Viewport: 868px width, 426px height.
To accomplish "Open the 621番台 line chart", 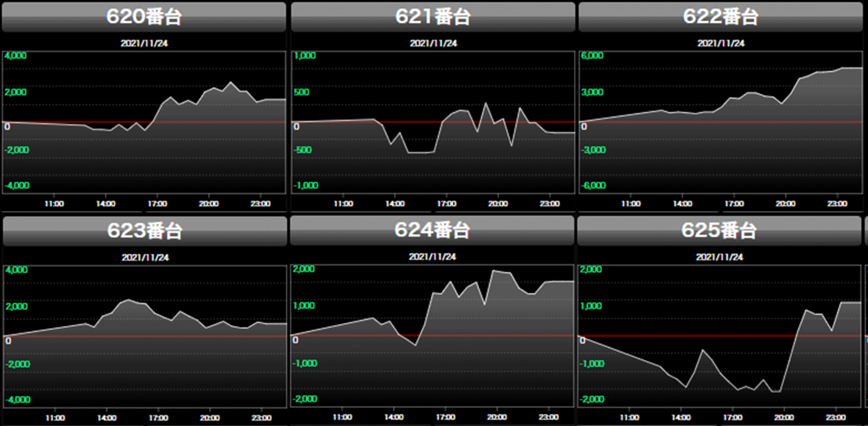I will click(x=433, y=122).
